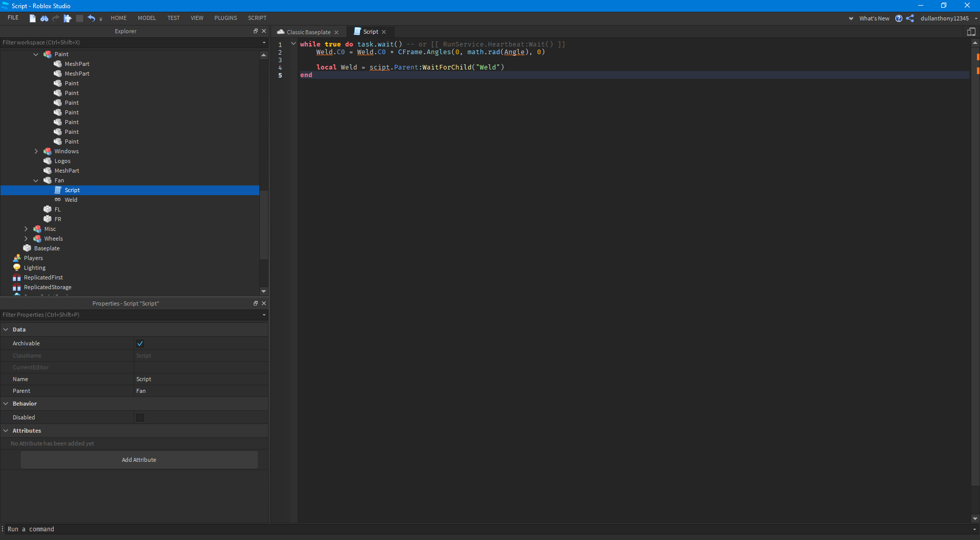
Task: Click the New Place icon in toolbar
Action: pyautogui.click(x=33, y=18)
